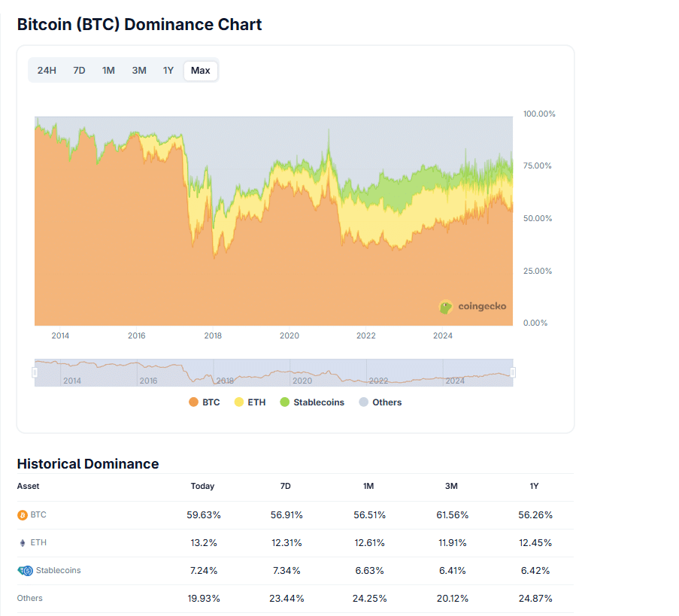This screenshot has width=679, height=616.
Task: Click the gray Others legend dot
Action: [x=362, y=402]
